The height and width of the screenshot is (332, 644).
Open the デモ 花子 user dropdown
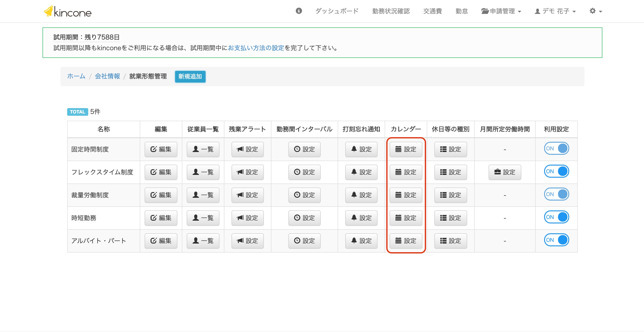[x=555, y=11]
